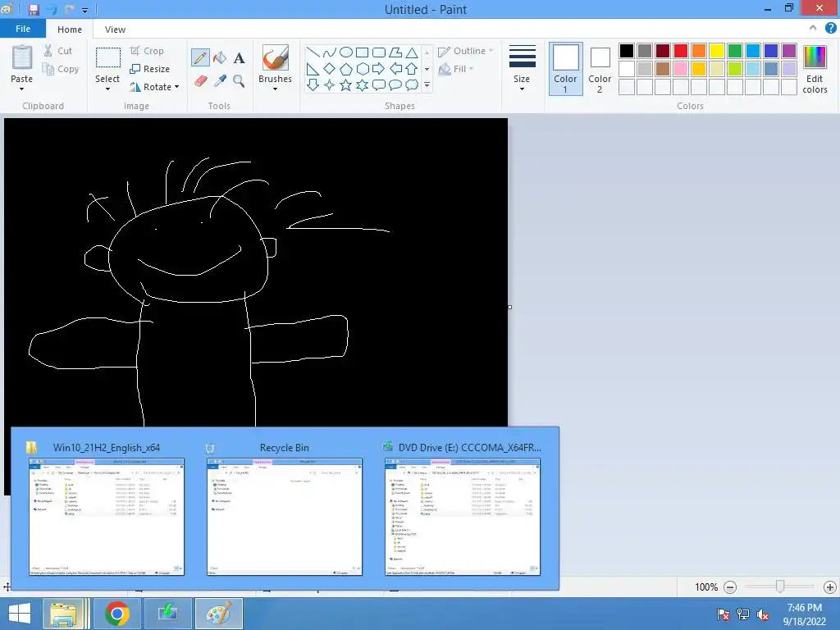Choose the Curve shape
The height and width of the screenshot is (630, 840).
(x=330, y=52)
